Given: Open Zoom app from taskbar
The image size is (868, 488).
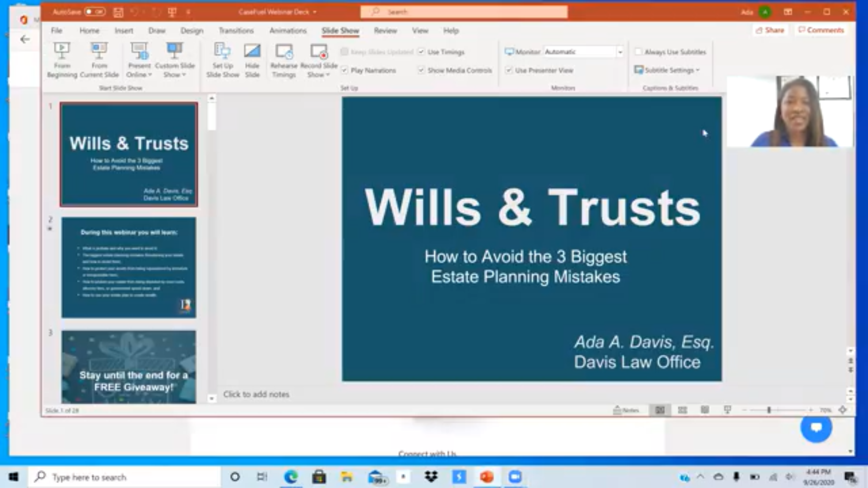Looking at the screenshot, I should pyautogui.click(x=515, y=477).
